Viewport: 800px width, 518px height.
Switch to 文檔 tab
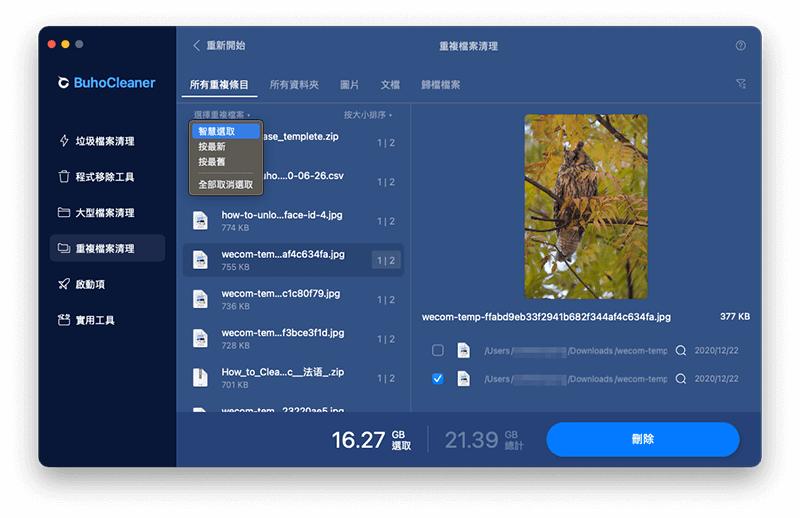click(x=390, y=85)
